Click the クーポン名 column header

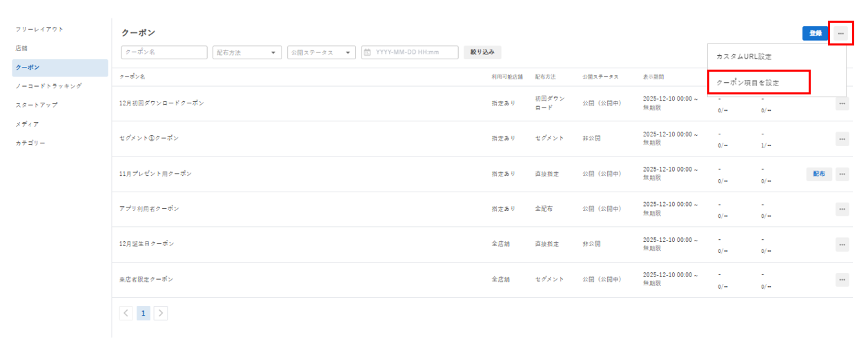pos(132,77)
